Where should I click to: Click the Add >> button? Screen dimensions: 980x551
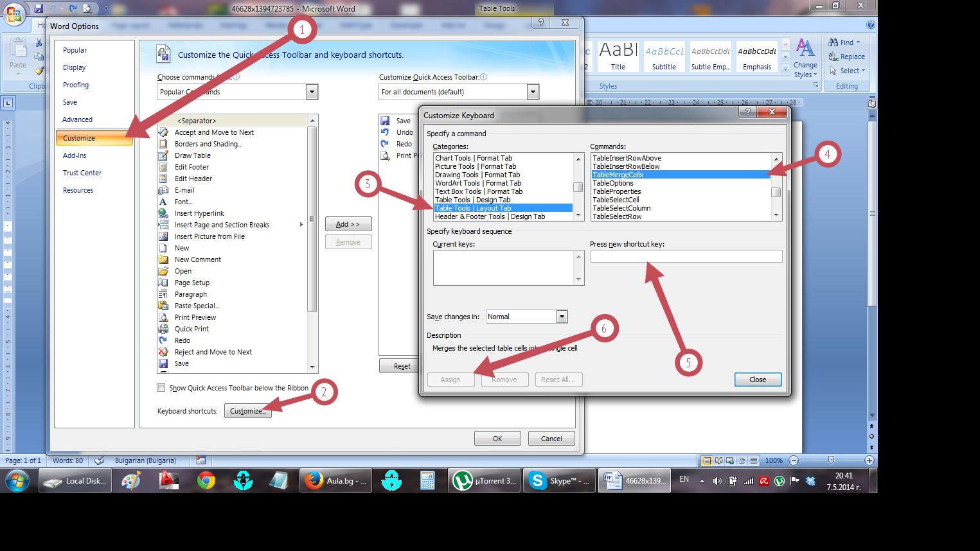tap(348, 224)
